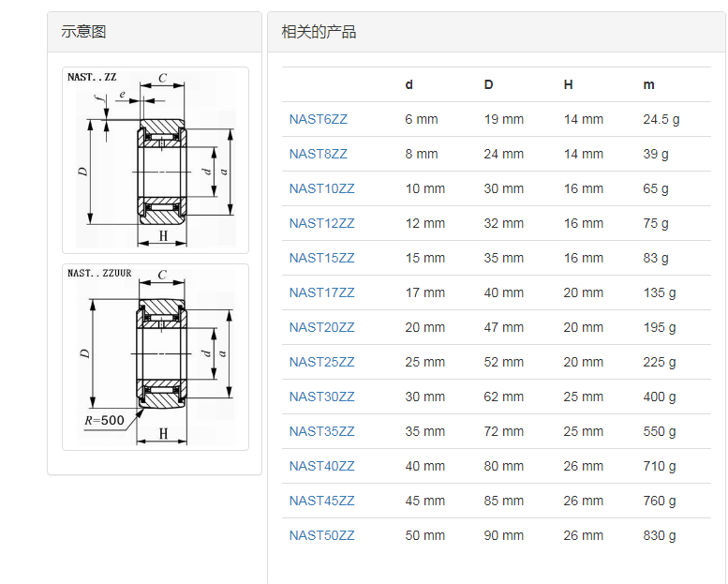Open the NAST15ZZ product page
The width and height of the screenshot is (728, 584).
tap(321, 258)
